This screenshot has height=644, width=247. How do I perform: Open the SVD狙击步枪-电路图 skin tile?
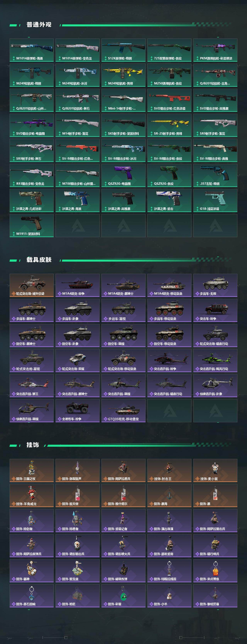31,125
